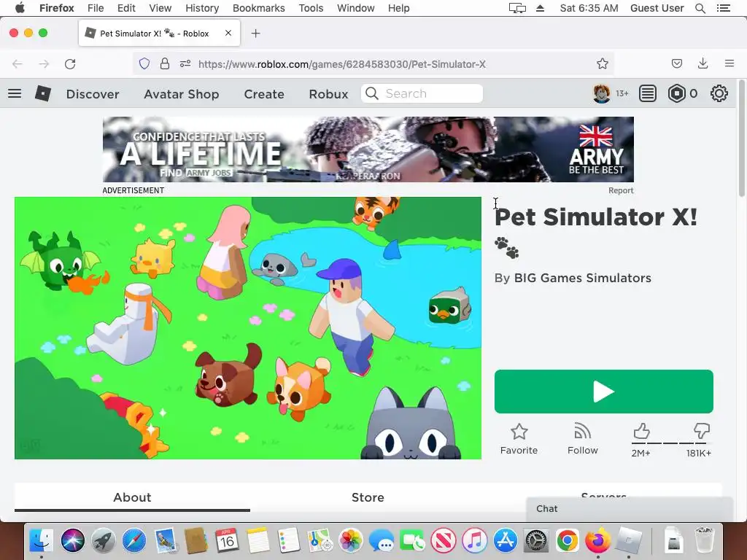The image size is (747, 560).
Task: Click the Army jobs advertisement banner
Action: [368, 149]
